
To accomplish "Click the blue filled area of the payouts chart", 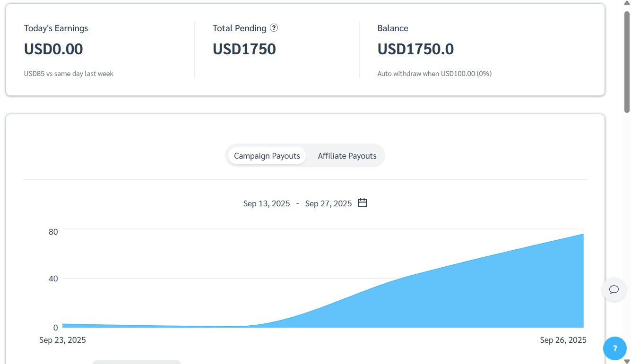I will [x=473, y=297].
